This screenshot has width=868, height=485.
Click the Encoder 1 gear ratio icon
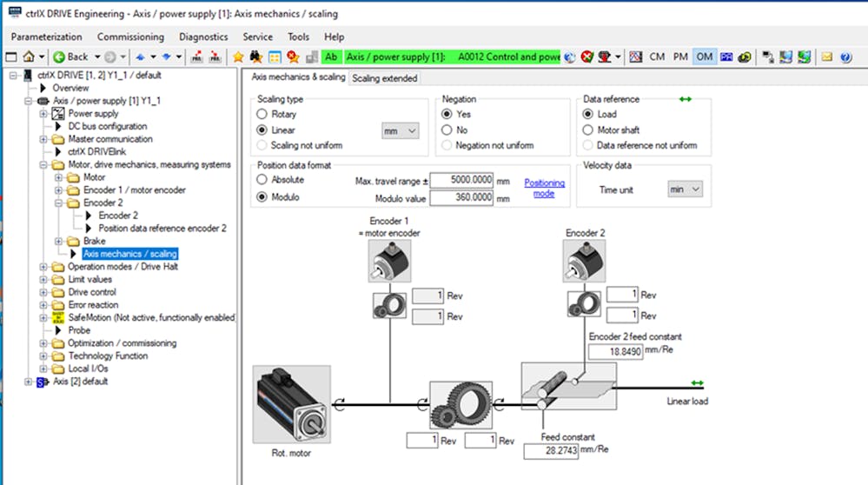coord(390,305)
